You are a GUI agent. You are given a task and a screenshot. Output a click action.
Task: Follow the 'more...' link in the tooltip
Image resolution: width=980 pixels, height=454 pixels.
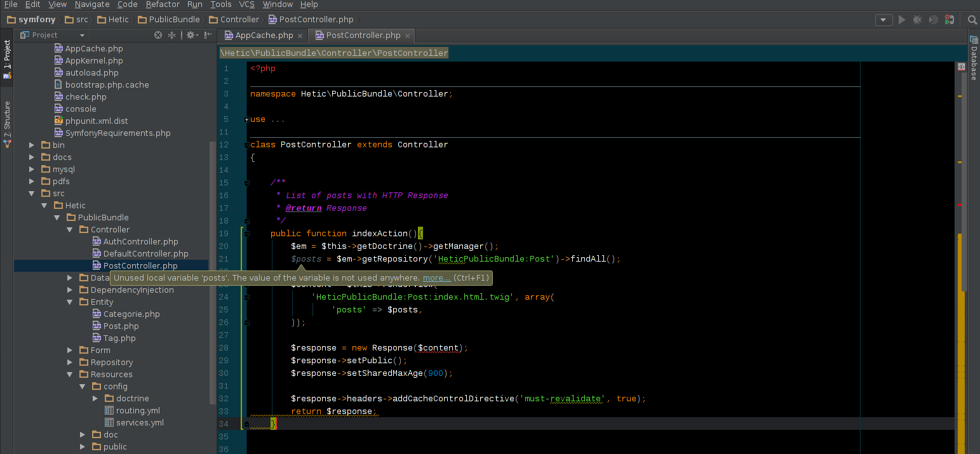point(437,277)
